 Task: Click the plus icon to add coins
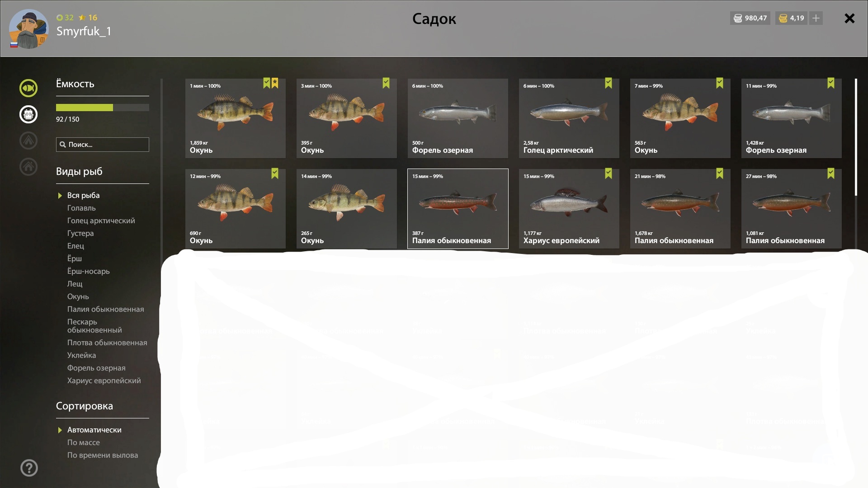pos(816,18)
